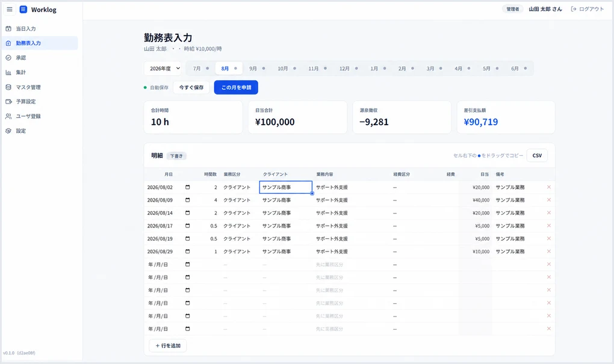Switch to the 12月 tab

click(x=348, y=69)
